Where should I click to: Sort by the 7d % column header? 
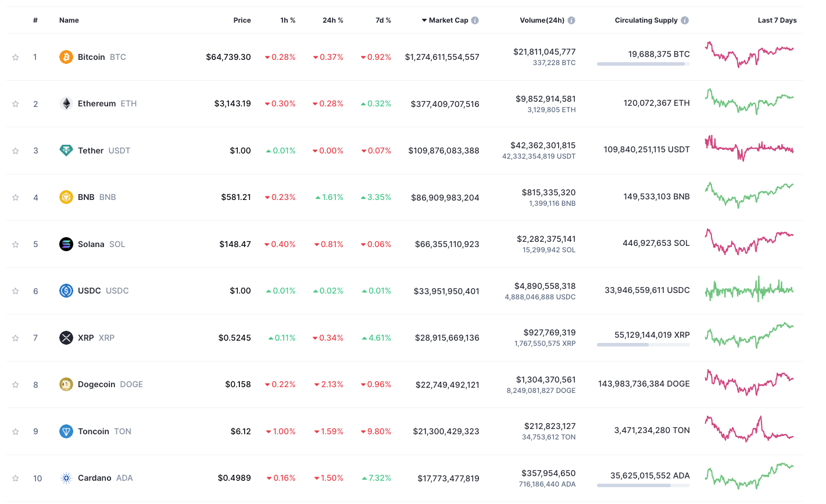click(383, 20)
